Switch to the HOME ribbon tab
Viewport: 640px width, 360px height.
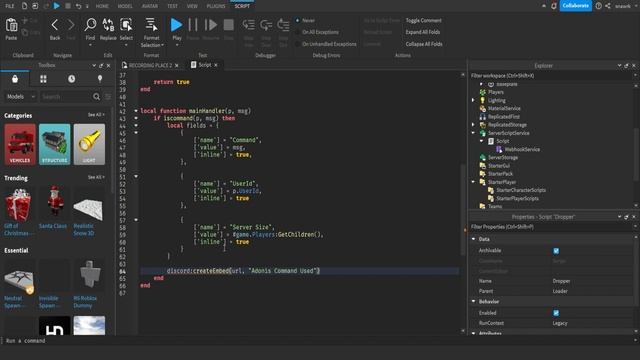(102, 6)
